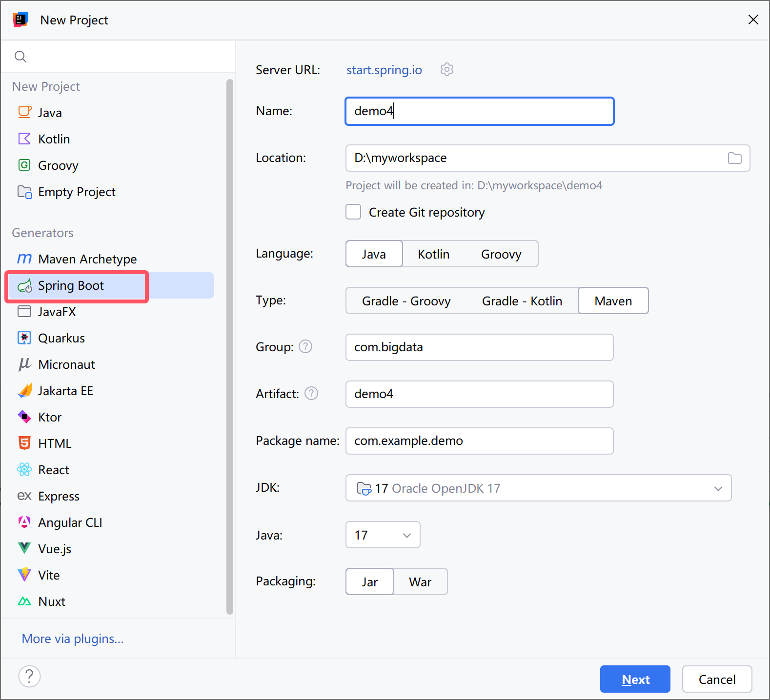Select Empty Project in the sidebar
The image size is (770, 700).
[x=77, y=192]
